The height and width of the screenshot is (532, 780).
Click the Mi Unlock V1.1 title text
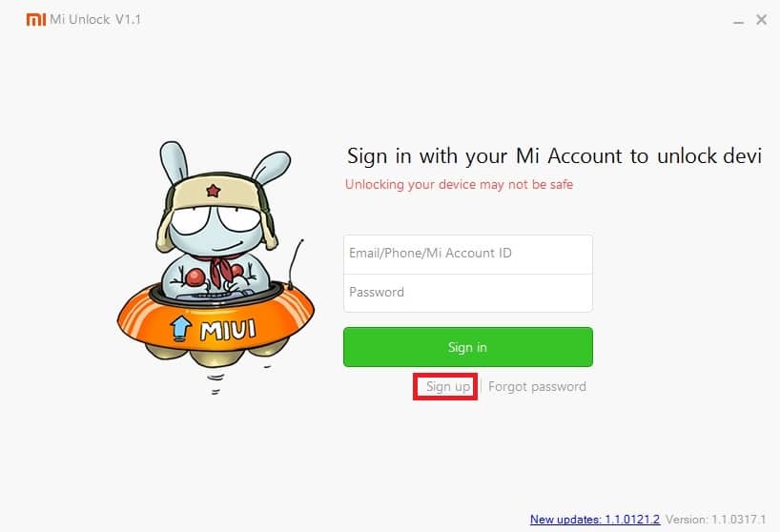coord(95,19)
